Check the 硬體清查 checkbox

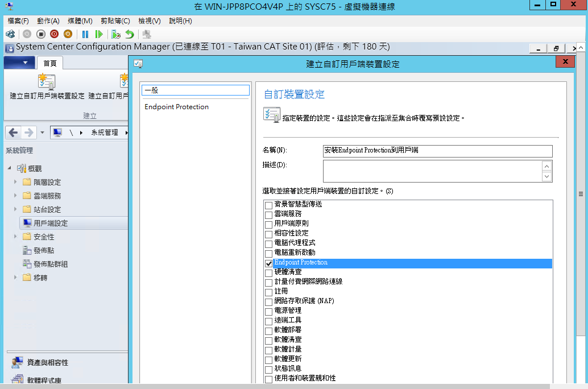pos(268,273)
